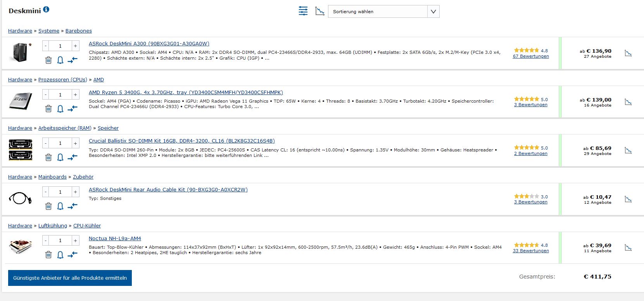
Task: Increase quantity of DeskMini A300
Action: 75,46
